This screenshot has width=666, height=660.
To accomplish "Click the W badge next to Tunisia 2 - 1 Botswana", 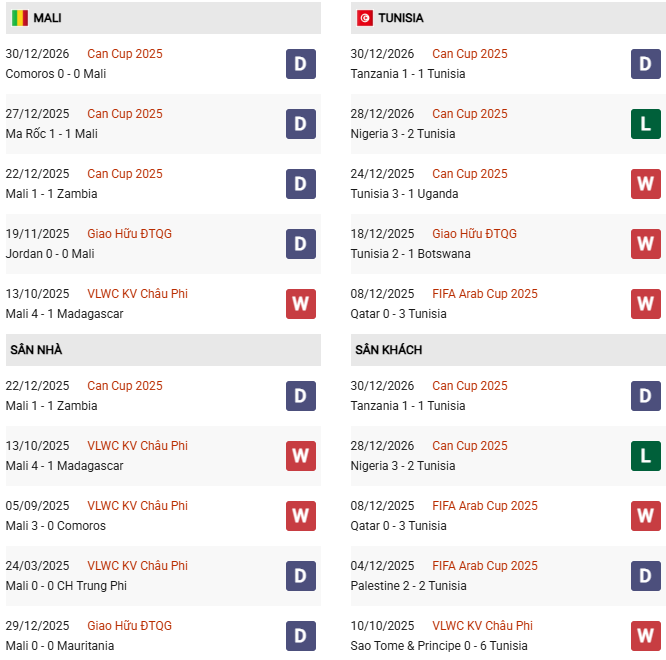I will 646,244.
